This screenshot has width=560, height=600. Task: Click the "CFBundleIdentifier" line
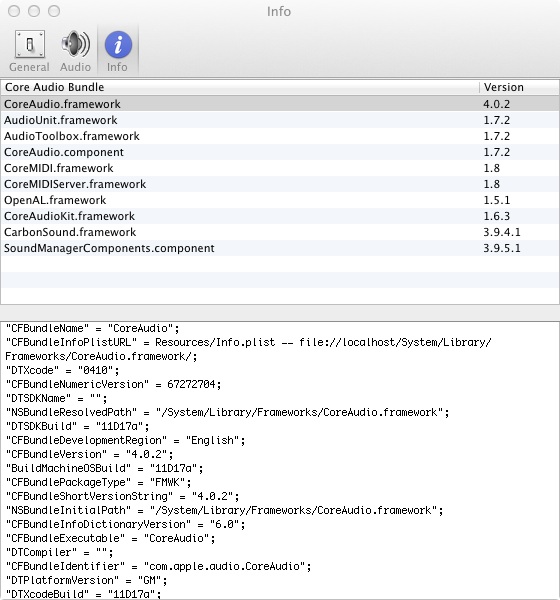[158, 566]
